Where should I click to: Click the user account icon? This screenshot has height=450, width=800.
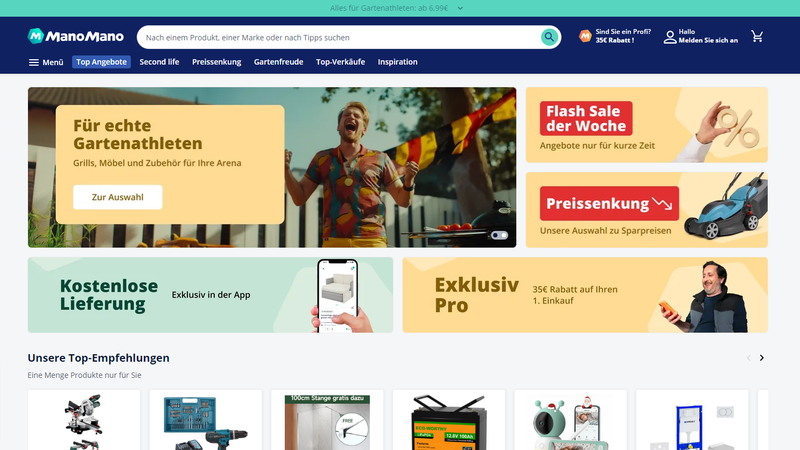pos(669,37)
